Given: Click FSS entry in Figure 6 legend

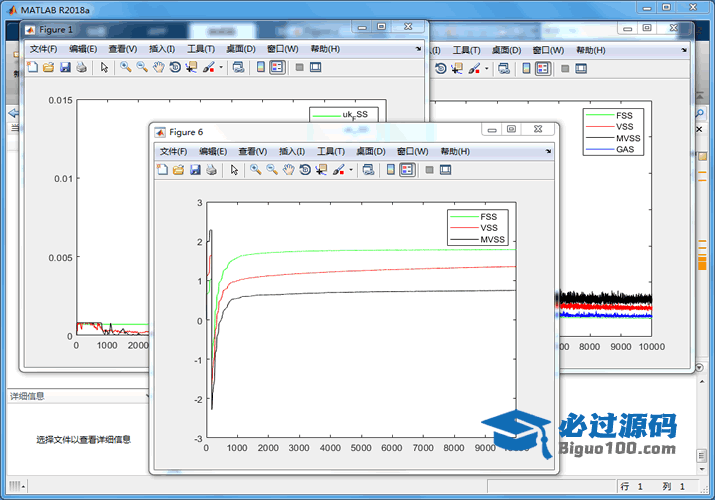Looking at the screenshot, I should 488,217.
